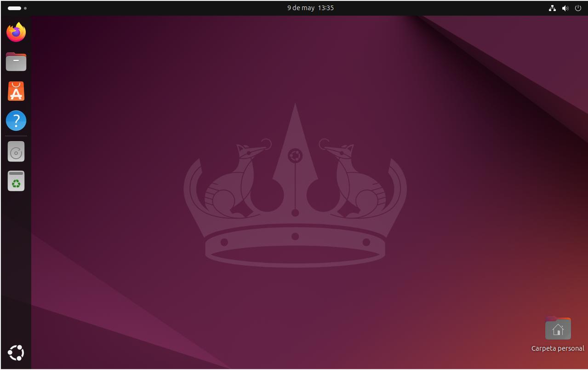Open the calendar from date "9 de may"

pyautogui.click(x=301, y=8)
